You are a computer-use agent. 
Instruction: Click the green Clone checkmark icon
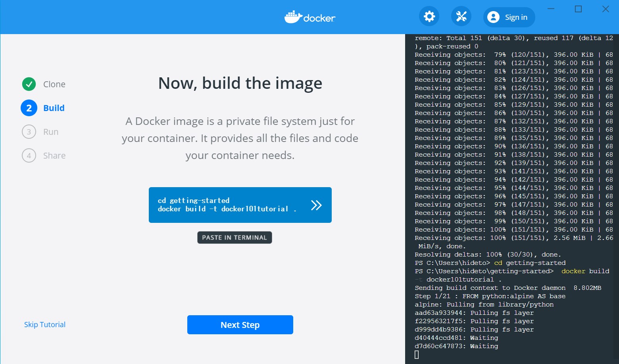click(x=29, y=84)
